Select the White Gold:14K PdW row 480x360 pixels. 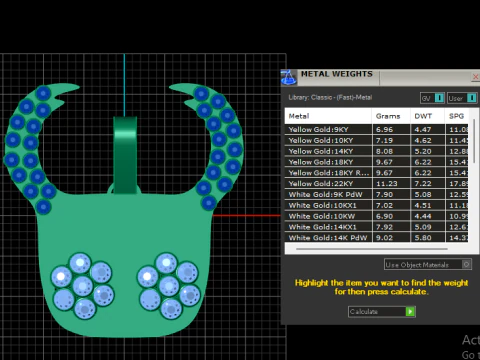pyautogui.click(x=377, y=238)
